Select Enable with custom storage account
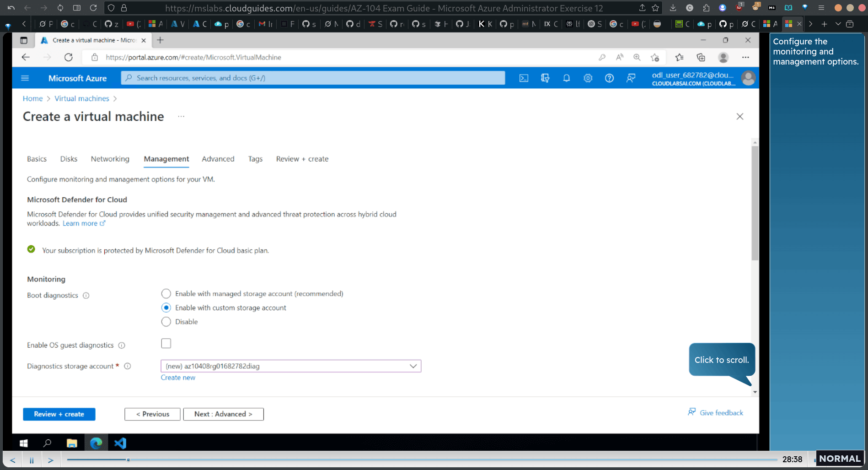 pos(166,308)
